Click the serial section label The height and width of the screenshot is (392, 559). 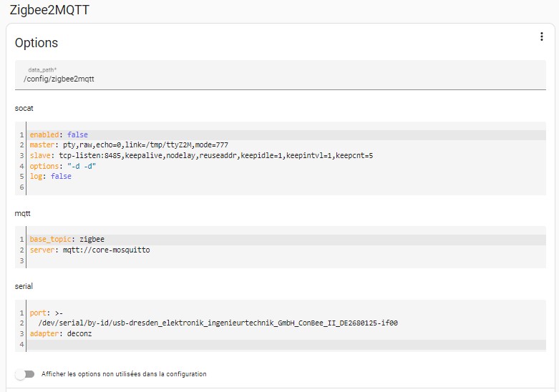(24, 286)
